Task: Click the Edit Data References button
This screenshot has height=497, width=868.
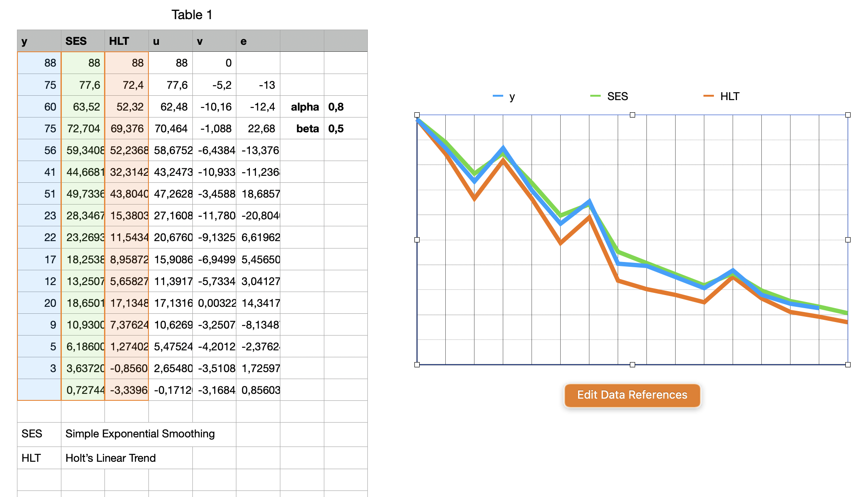Action: click(632, 395)
